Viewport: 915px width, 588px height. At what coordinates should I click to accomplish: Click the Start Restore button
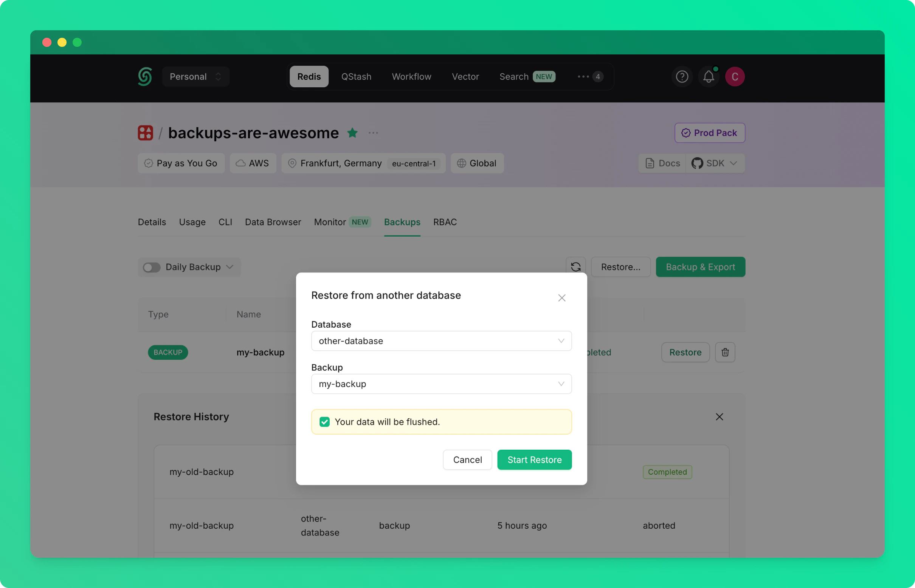534,460
